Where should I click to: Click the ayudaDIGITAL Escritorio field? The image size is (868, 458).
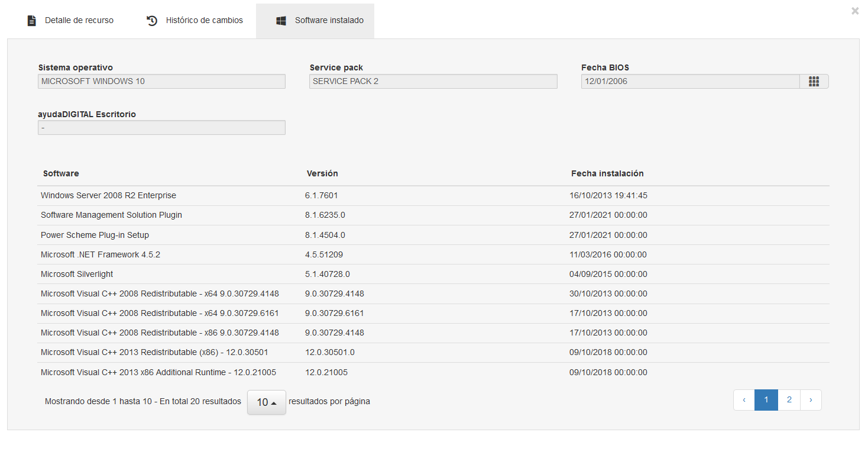161,127
